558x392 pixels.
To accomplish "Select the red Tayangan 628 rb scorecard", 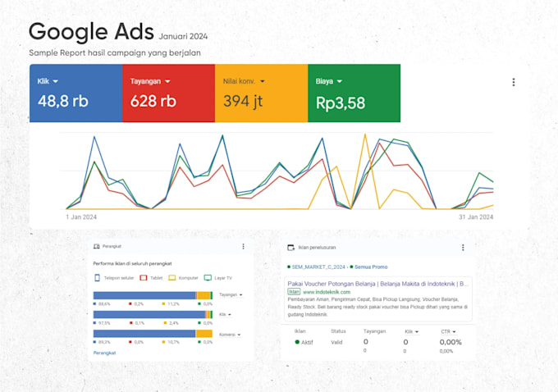I will [x=169, y=93].
